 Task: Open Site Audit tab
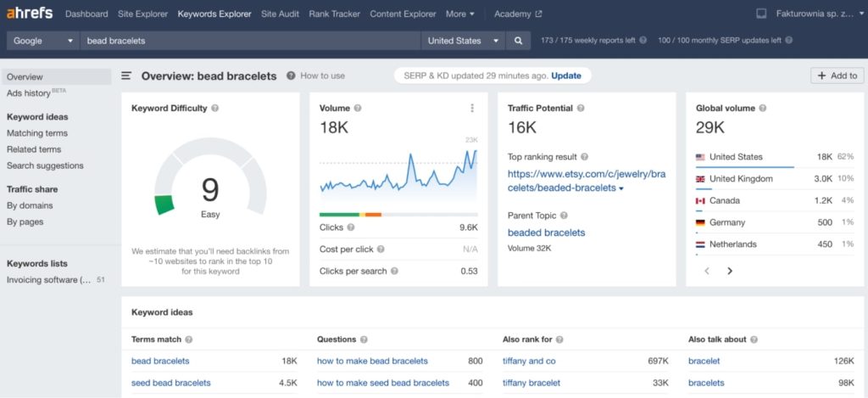pyautogui.click(x=280, y=14)
